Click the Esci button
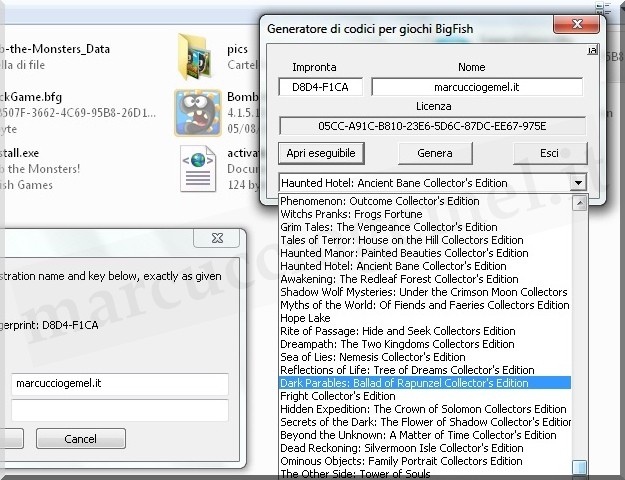 pos(550,153)
